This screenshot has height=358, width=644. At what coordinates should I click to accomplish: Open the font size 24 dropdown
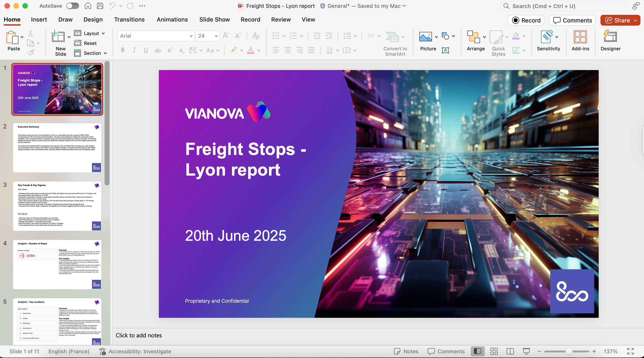click(x=216, y=36)
